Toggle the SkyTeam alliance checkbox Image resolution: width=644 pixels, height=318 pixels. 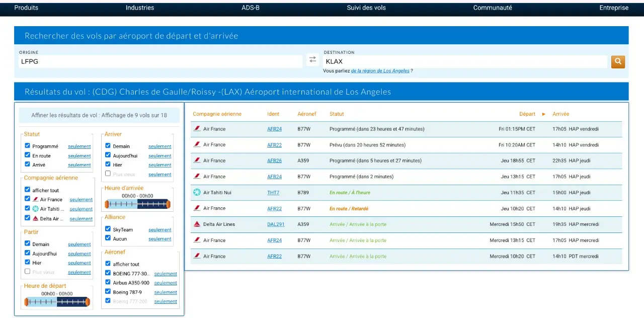pyautogui.click(x=108, y=229)
